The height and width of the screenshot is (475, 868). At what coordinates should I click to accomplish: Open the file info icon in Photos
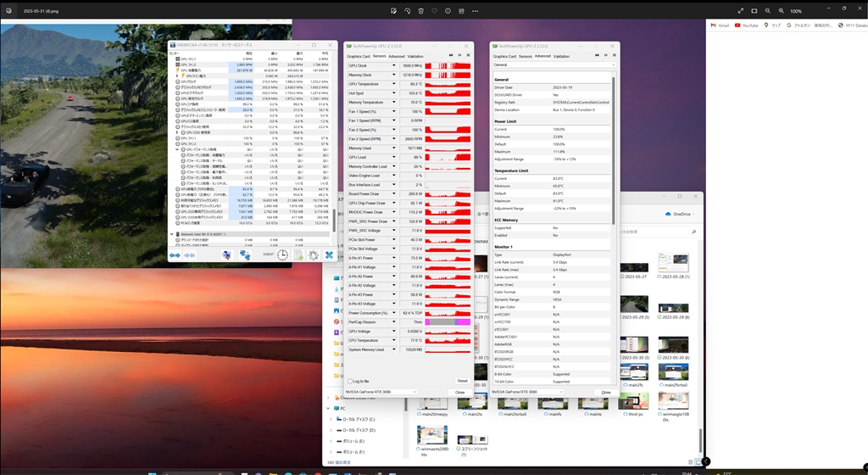[448, 11]
